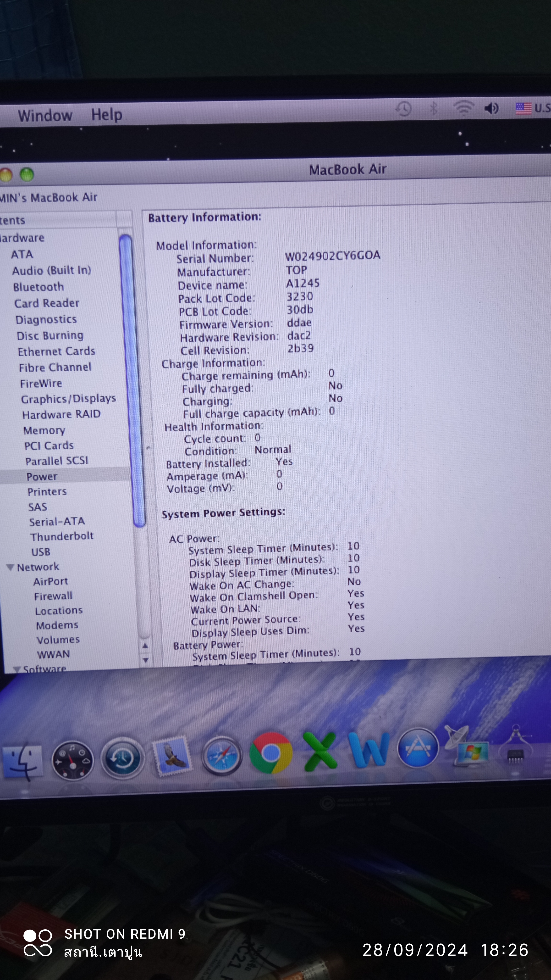Open the Wi-Fi menu bar icon

(x=463, y=109)
